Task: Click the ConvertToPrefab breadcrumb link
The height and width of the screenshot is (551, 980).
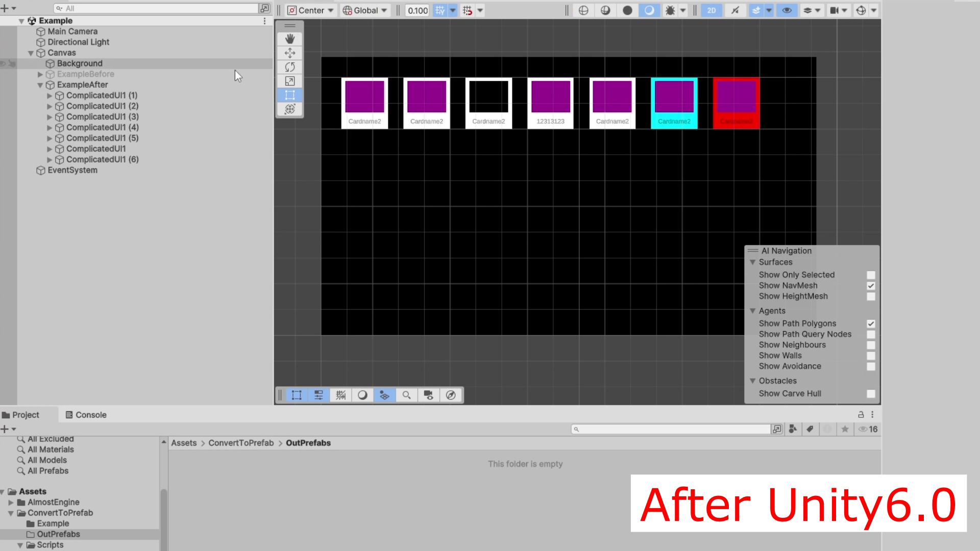Action: click(241, 443)
